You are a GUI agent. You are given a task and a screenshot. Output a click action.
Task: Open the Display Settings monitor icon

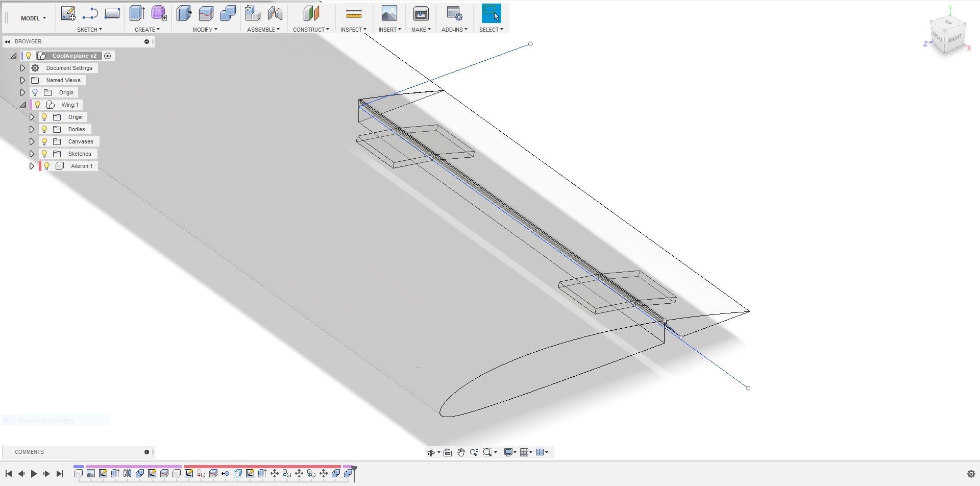(x=508, y=452)
